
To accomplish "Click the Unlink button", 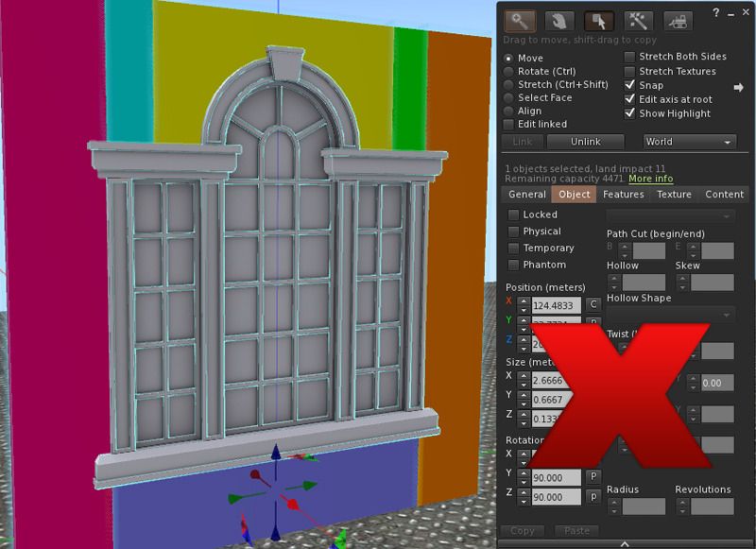I will point(586,142).
